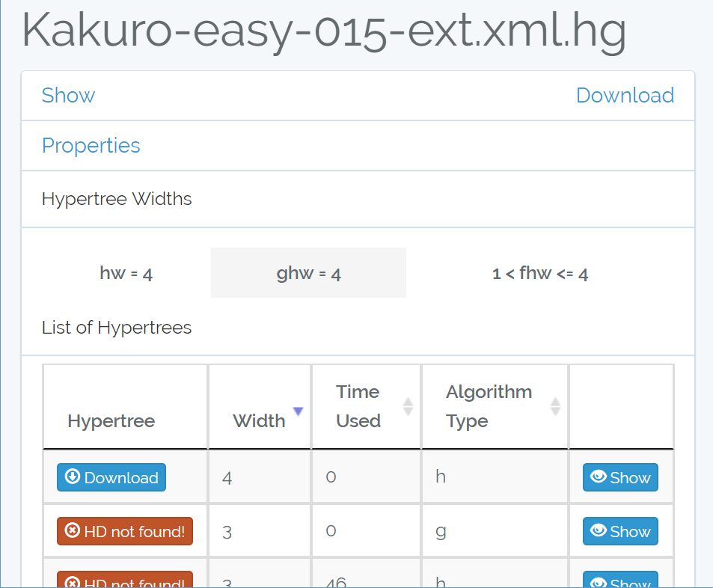Click the Time Used column sort arrows
Image resolution: width=713 pixels, height=588 pixels.
[x=408, y=406]
